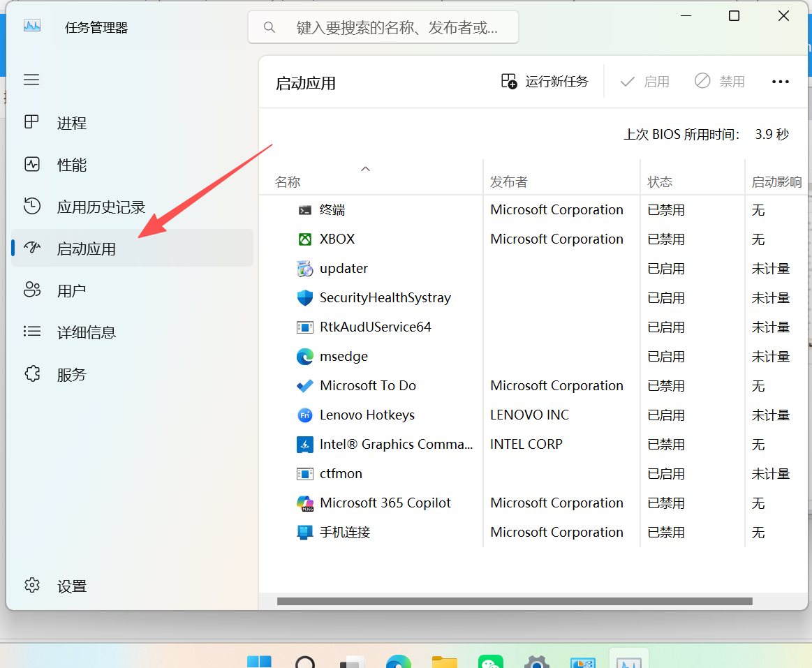Sort by the 启动影响 column header
812x668 pixels.
tap(777, 181)
